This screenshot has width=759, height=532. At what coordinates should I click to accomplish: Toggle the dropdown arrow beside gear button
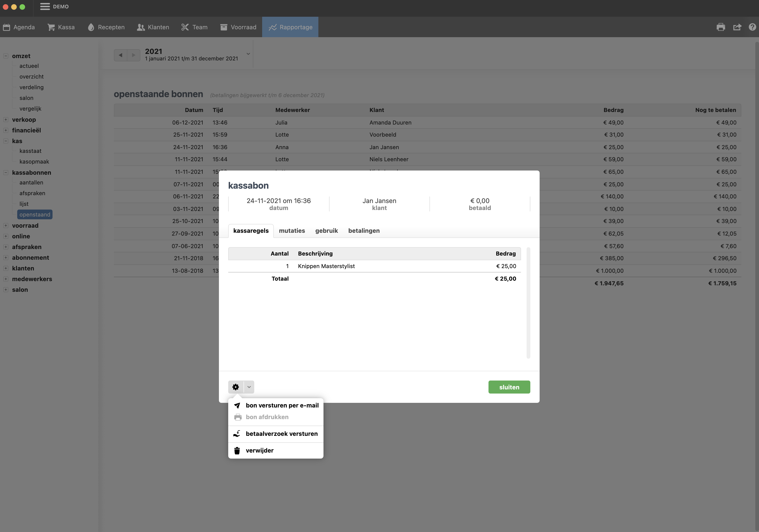[249, 387]
